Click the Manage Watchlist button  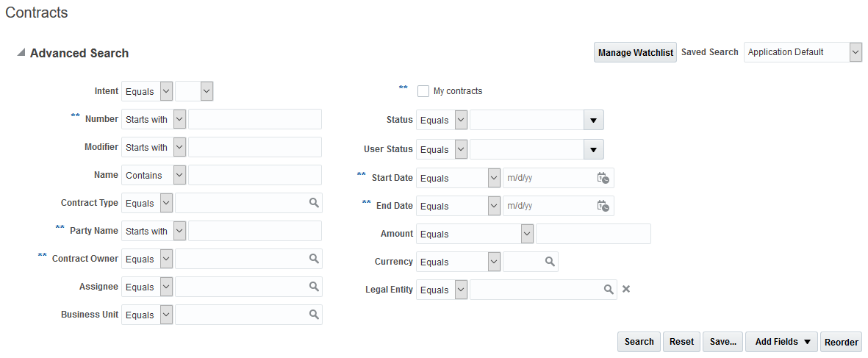635,53
